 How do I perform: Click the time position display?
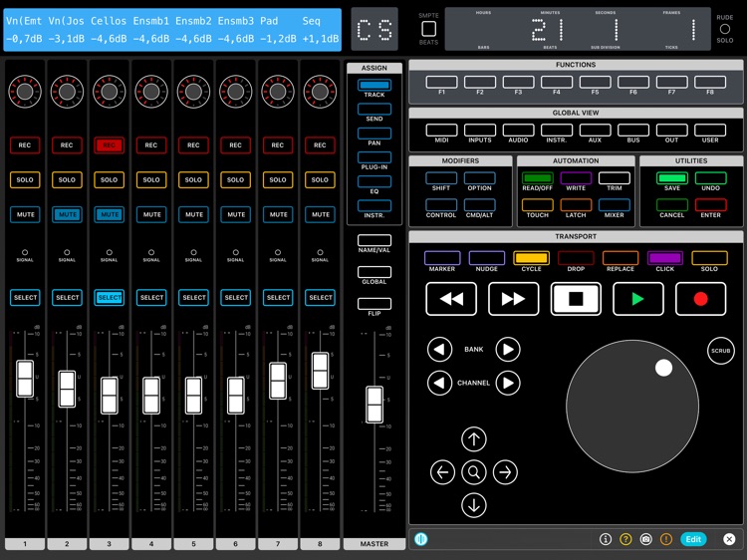pyautogui.click(x=578, y=29)
